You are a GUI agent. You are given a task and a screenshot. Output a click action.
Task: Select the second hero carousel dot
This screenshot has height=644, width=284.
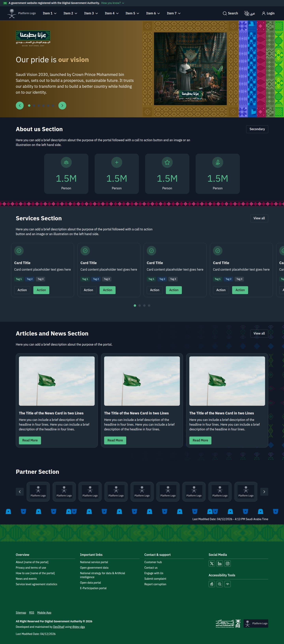34,106
